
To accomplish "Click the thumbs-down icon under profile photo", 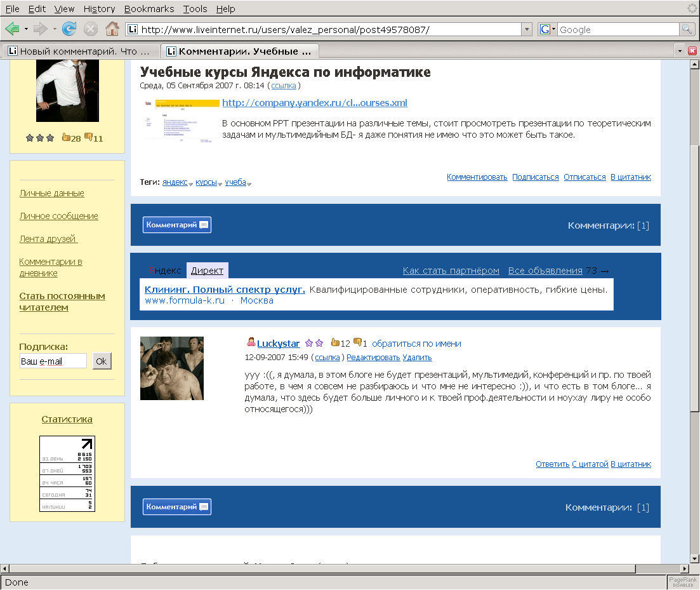I will 88,138.
